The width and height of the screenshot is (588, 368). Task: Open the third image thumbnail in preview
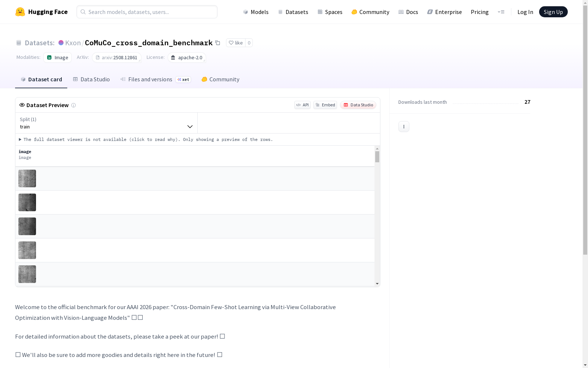(x=27, y=226)
